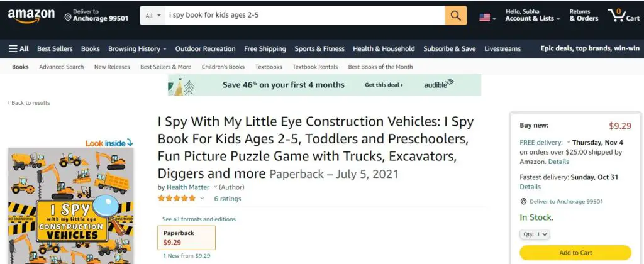Open the book cover thumbnail image
The width and height of the screenshot is (644, 264).
70,206
